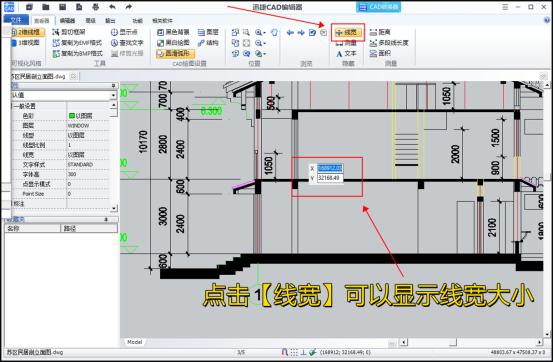554x362 pixels.
Task: Open the 输出 output tab
Action: (x=110, y=20)
